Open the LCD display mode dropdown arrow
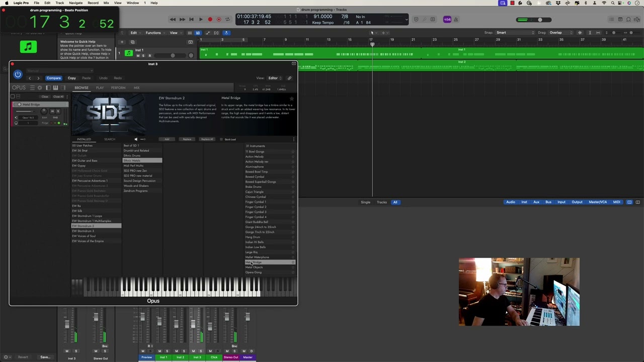Image resolution: width=644 pixels, height=362 pixels. tap(406, 20)
